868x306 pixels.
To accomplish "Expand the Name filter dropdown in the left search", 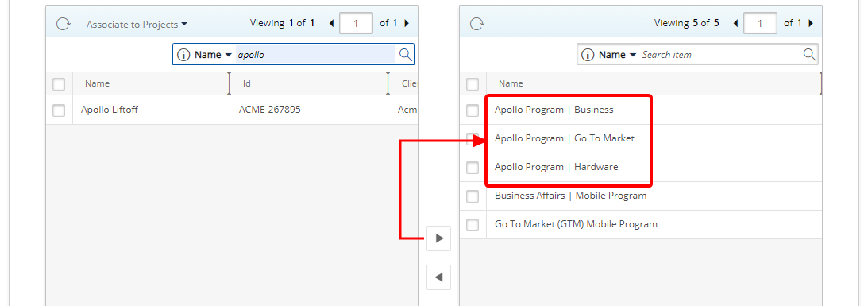I will (213, 55).
